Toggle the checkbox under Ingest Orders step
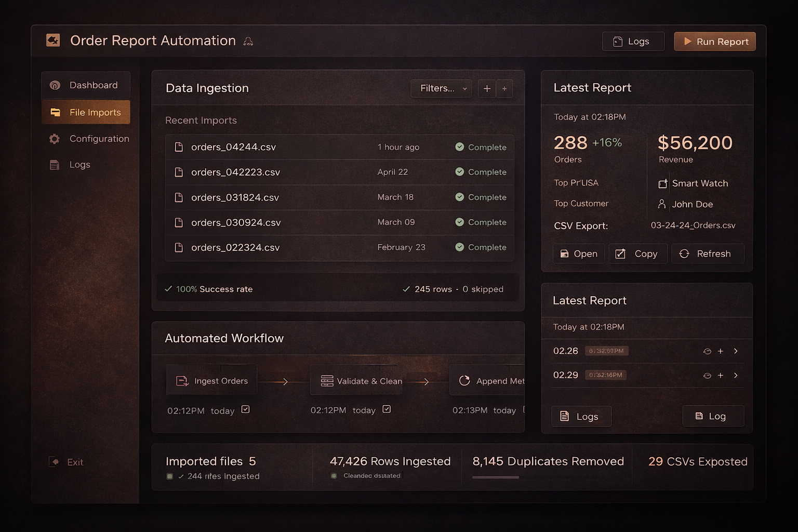Image resolution: width=798 pixels, height=532 pixels. pos(245,409)
